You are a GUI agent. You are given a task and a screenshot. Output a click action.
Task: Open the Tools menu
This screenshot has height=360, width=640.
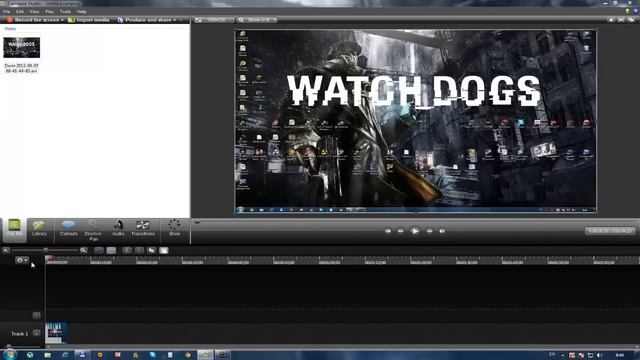tap(65, 12)
